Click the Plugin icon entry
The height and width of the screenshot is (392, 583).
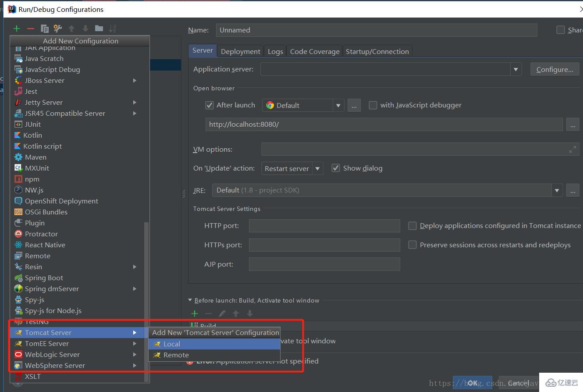coord(18,223)
